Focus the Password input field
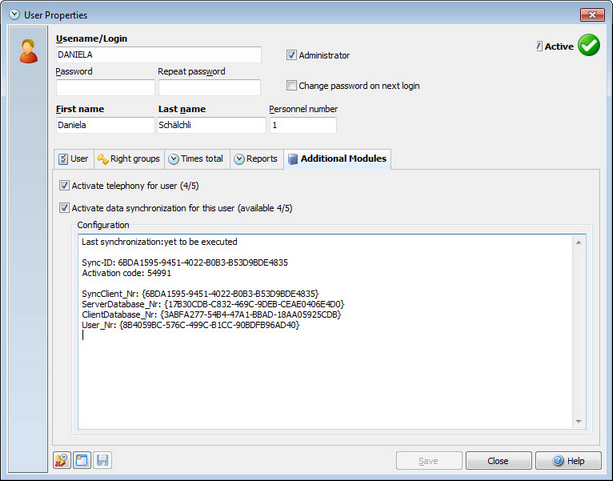 click(105, 87)
